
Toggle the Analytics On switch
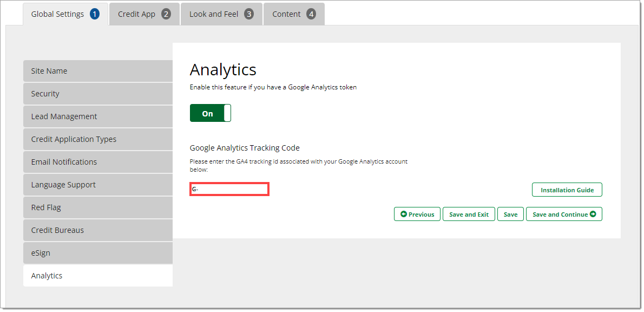click(211, 113)
